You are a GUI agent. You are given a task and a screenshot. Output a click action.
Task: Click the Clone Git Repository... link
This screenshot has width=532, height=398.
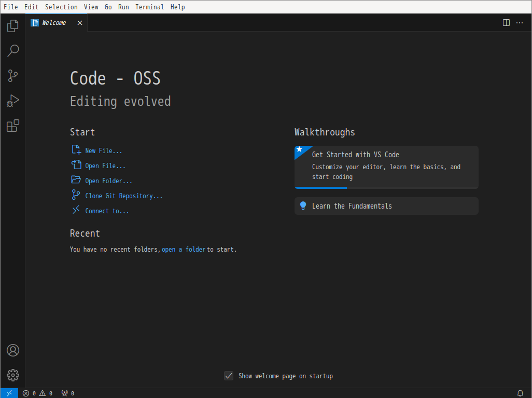tap(124, 196)
